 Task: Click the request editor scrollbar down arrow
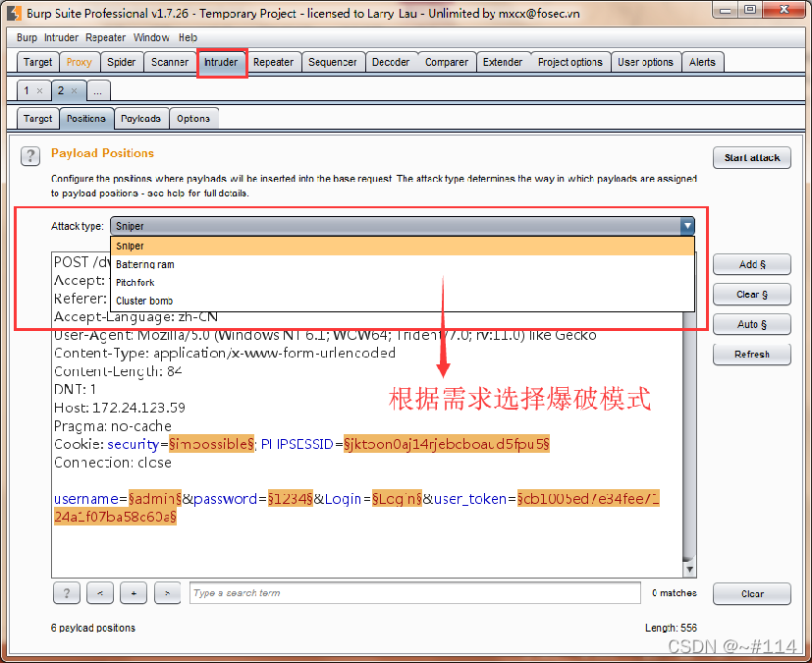689,570
